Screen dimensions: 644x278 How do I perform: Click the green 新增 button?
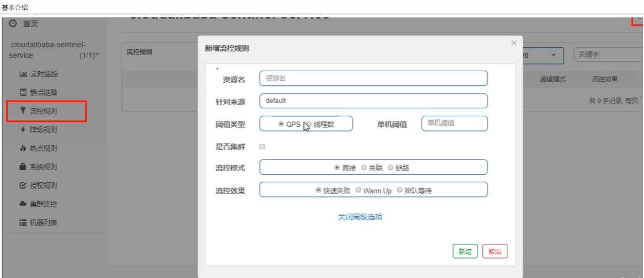tap(465, 251)
